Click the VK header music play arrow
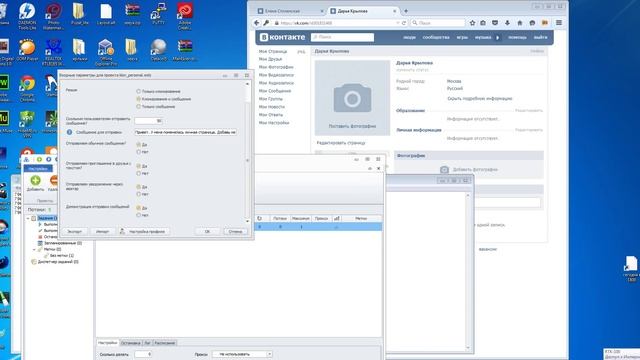The image size is (640, 360). 498,37
